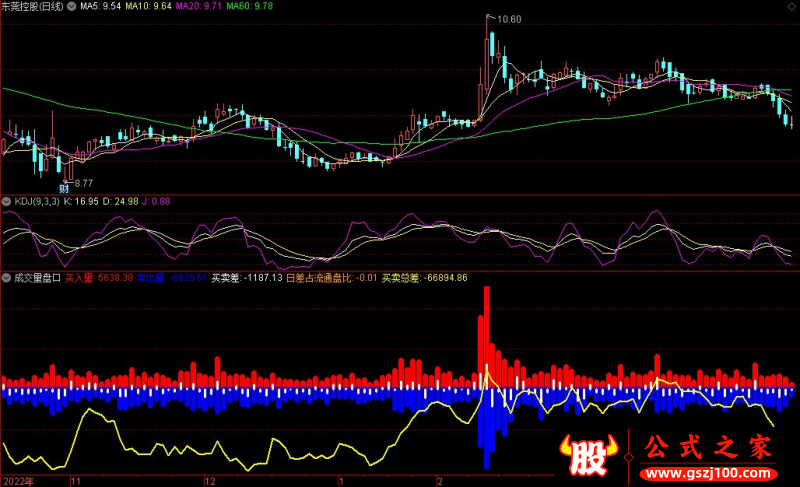The height and width of the screenshot is (487, 800).
Task: Expand the 成交量盘口 indicator dropdown arrow
Action: point(7,277)
